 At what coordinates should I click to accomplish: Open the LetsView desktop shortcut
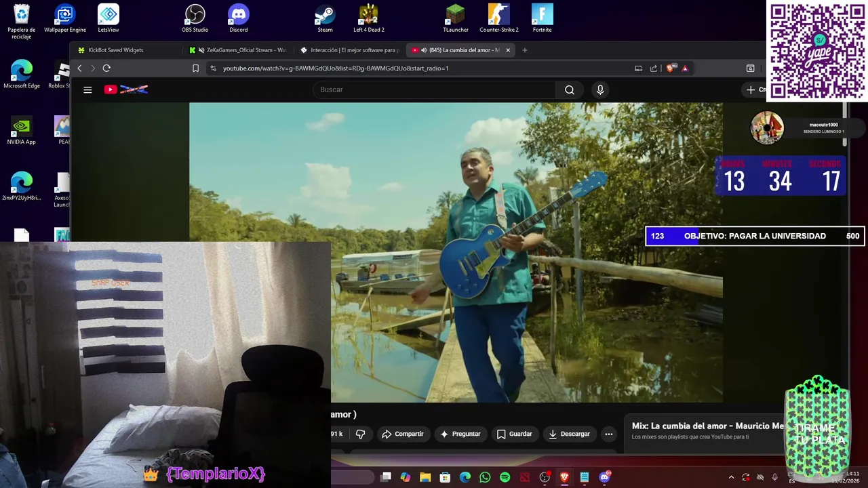[108, 18]
